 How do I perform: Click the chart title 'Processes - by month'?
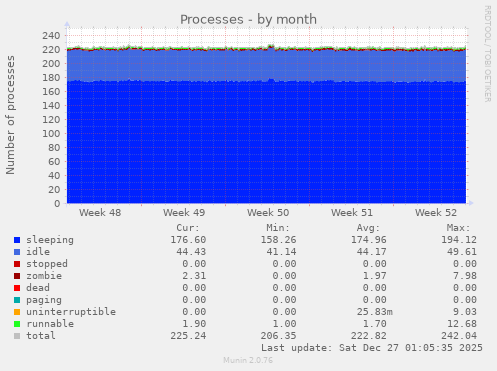click(x=248, y=19)
